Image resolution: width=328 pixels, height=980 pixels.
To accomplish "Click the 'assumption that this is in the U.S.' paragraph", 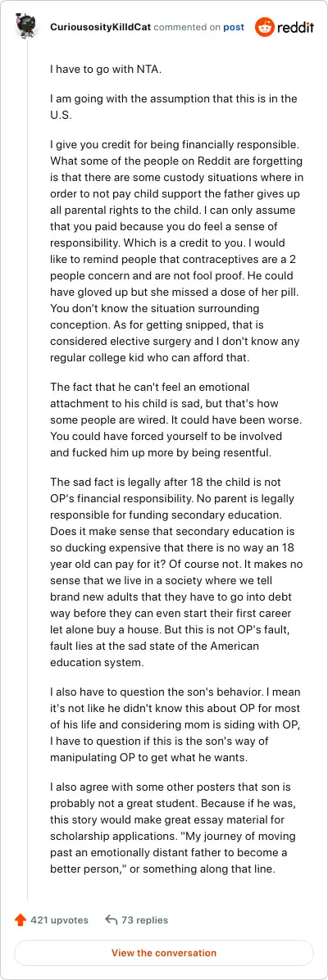I will pyautogui.click(x=173, y=107).
